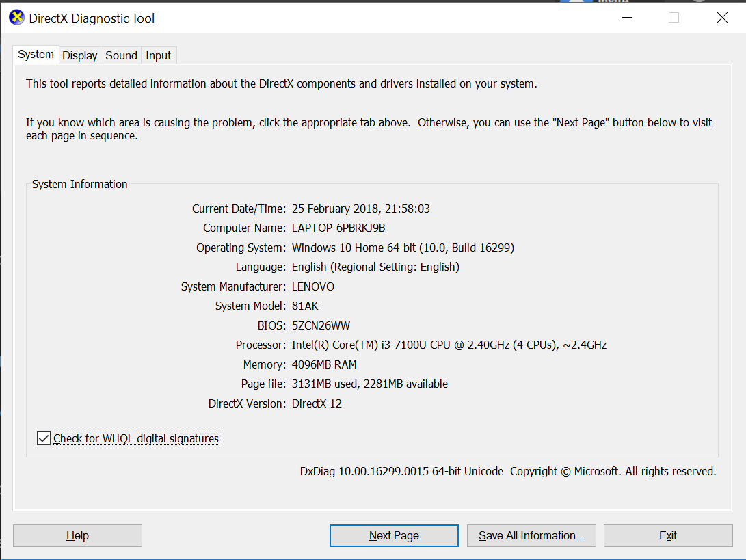Select the System tab
The image size is (746, 560).
(36, 55)
